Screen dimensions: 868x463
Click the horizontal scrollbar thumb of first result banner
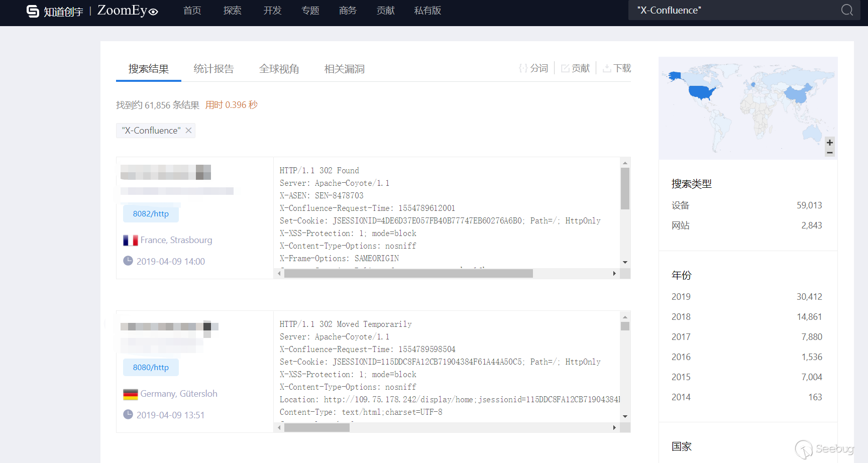coord(408,274)
